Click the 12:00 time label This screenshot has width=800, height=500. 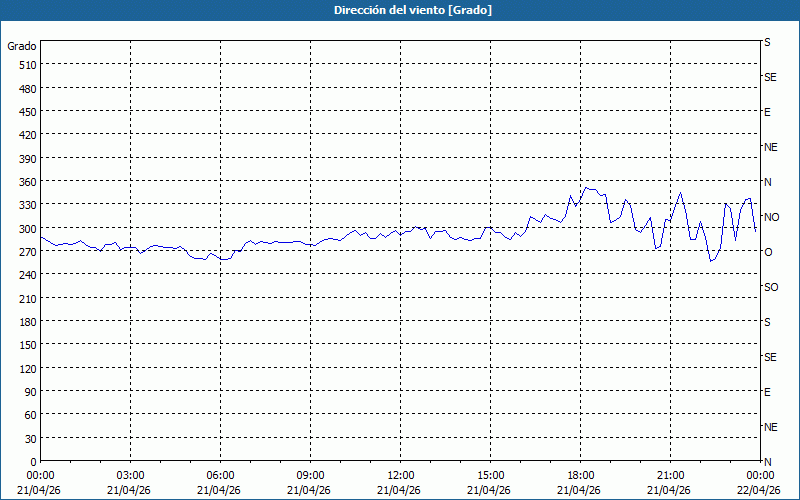401,475
